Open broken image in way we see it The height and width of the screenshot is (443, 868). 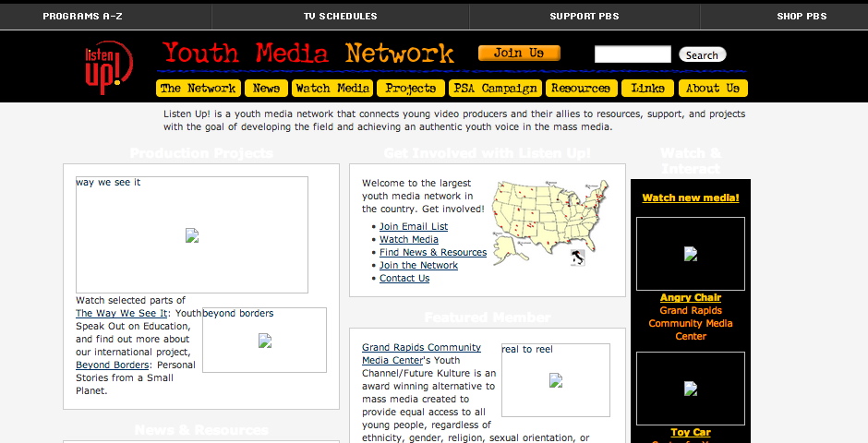(192, 235)
